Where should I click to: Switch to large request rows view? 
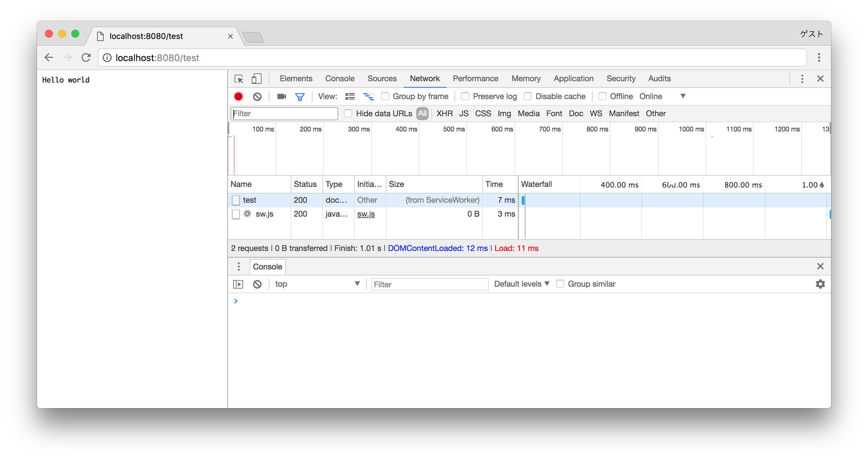[350, 96]
